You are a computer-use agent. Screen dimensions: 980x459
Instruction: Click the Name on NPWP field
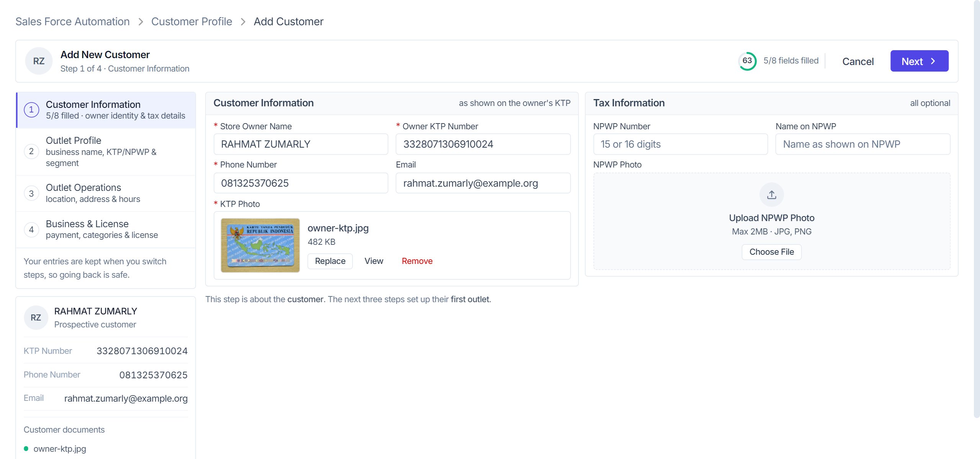[x=863, y=144]
